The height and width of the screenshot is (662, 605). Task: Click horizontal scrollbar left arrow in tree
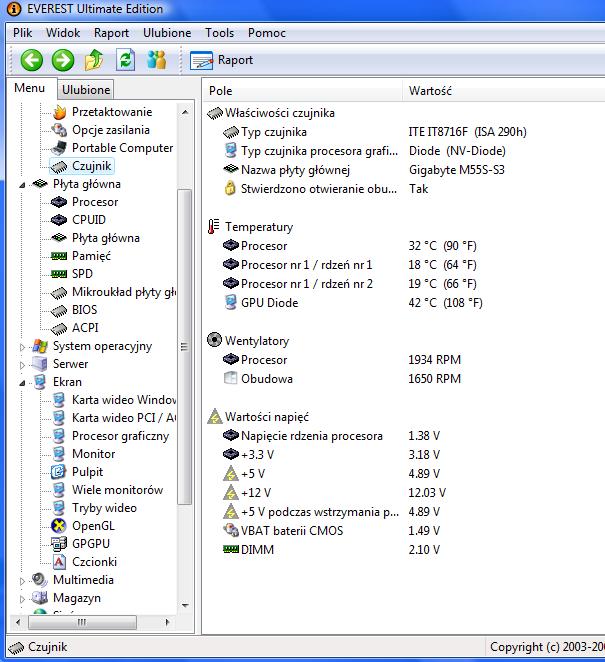tap(18, 622)
